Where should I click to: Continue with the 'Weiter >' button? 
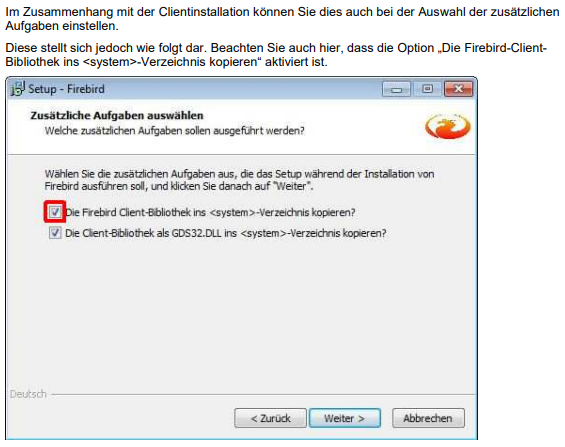344,418
